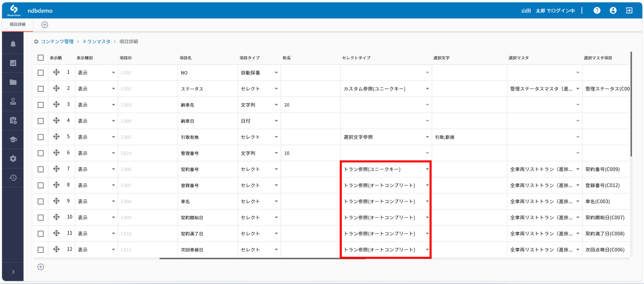Open トラン参照(ユニークキー) dropdown for 契約番号
The width and height of the screenshot is (644, 284).
pyautogui.click(x=386, y=169)
